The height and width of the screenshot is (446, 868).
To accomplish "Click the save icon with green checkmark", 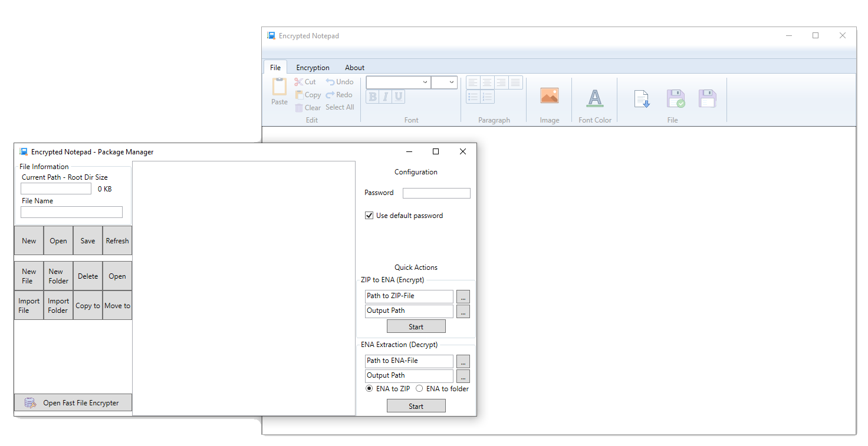I will [x=675, y=99].
